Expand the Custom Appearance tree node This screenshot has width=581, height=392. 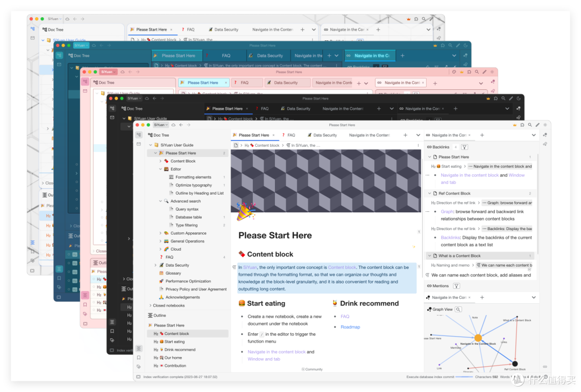160,233
